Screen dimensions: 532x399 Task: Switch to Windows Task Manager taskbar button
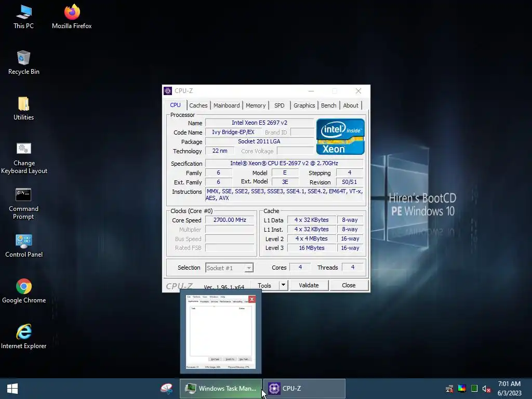coord(220,389)
